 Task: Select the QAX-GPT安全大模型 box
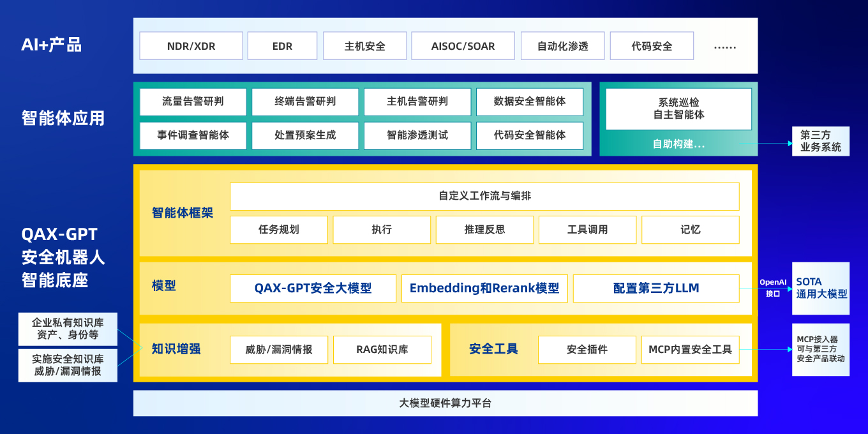(313, 288)
